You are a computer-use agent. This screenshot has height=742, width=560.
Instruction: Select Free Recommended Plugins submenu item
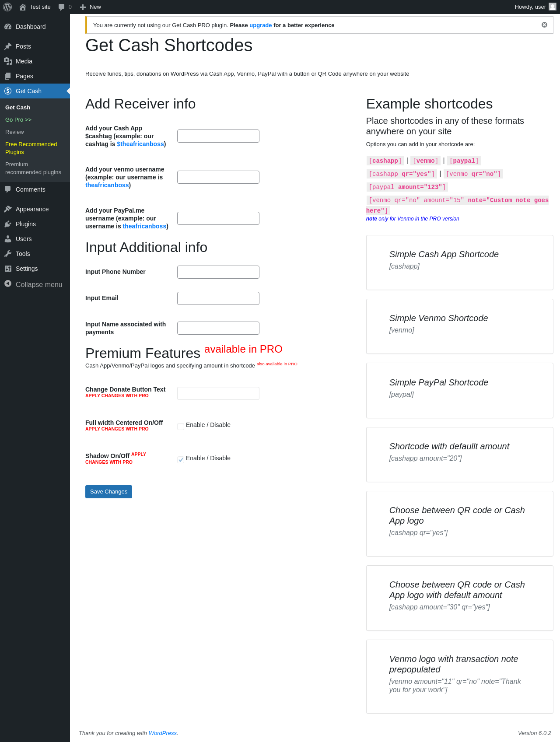pos(31,148)
